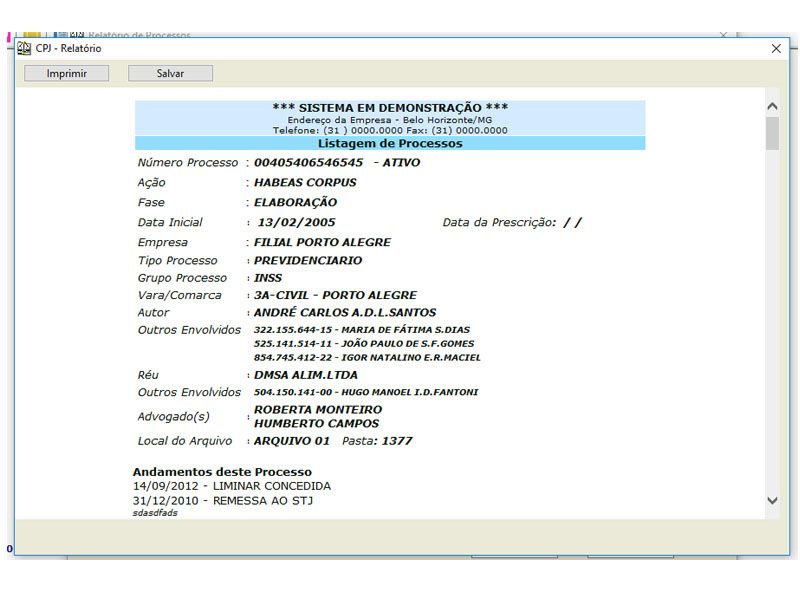Click the author ANDRÉ CARLOS A.D.L.SANTOS
Screen dimensions: 800x600
(x=345, y=312)
